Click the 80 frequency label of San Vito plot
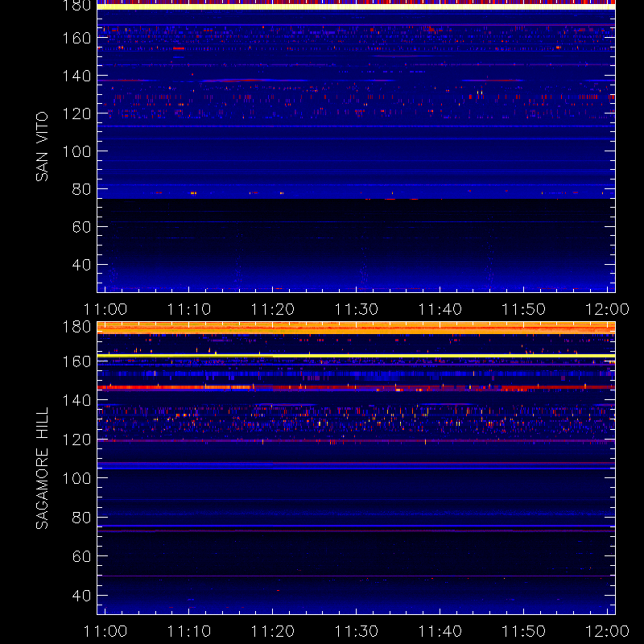The height and width of the screenshot is (644, 644). click(x=81, y=189)
